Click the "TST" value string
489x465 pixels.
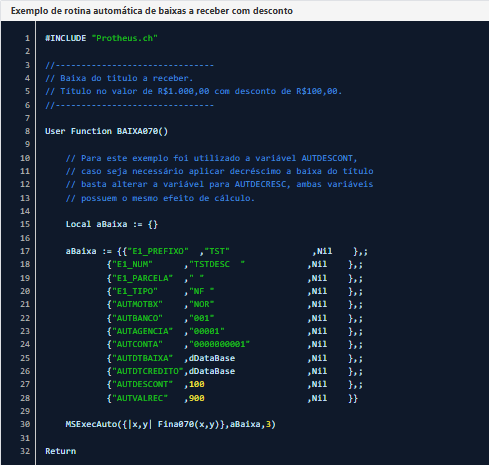217,251
